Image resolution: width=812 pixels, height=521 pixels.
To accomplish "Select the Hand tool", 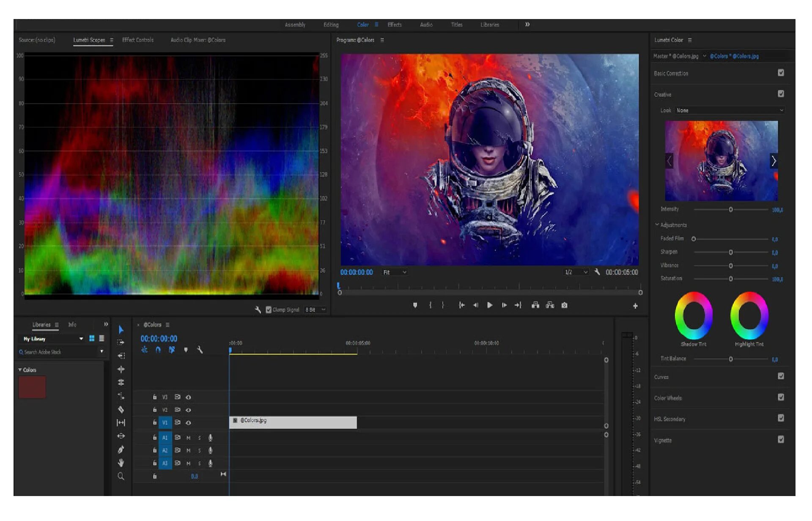I will point(121,463).
